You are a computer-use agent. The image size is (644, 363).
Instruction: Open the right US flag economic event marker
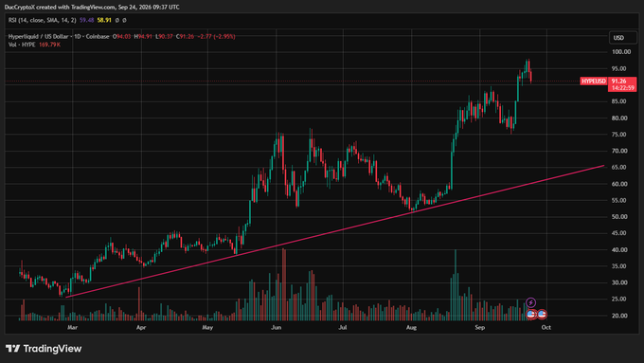click(542, 315)
